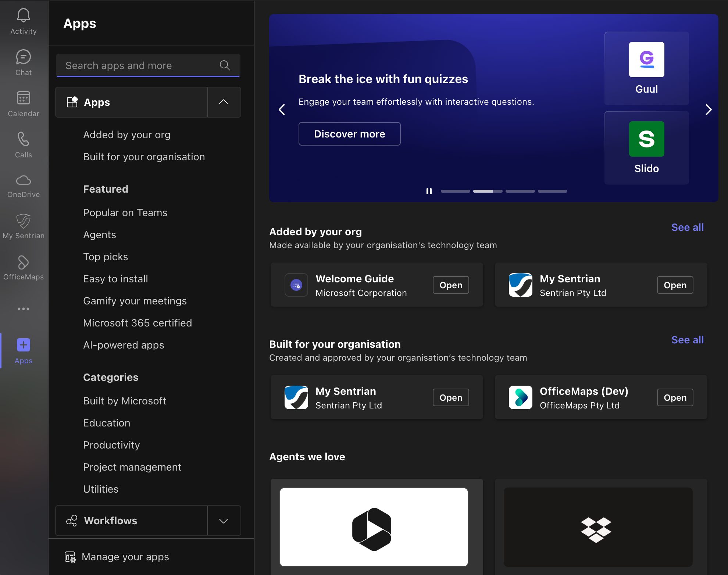The image size is (728, 575).
Task: Open the Chat icon in the rail
Action: click(x=24, y=57)
